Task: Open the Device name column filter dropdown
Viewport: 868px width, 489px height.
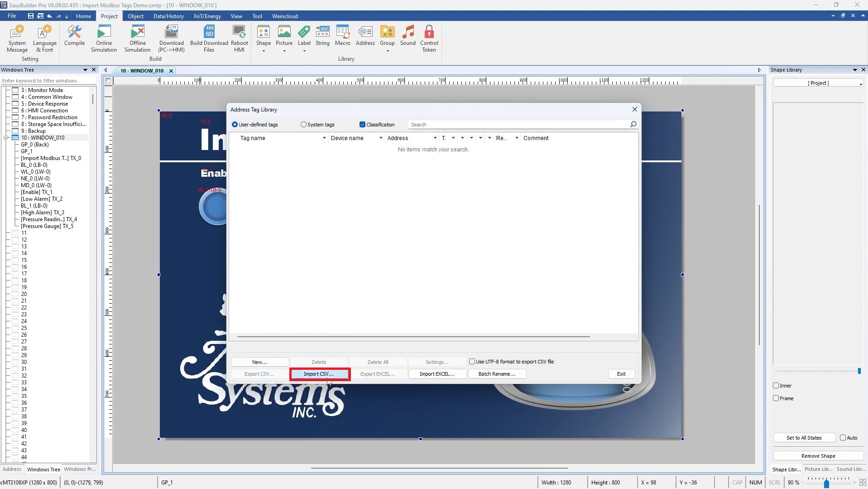Action: click(381, 138)
